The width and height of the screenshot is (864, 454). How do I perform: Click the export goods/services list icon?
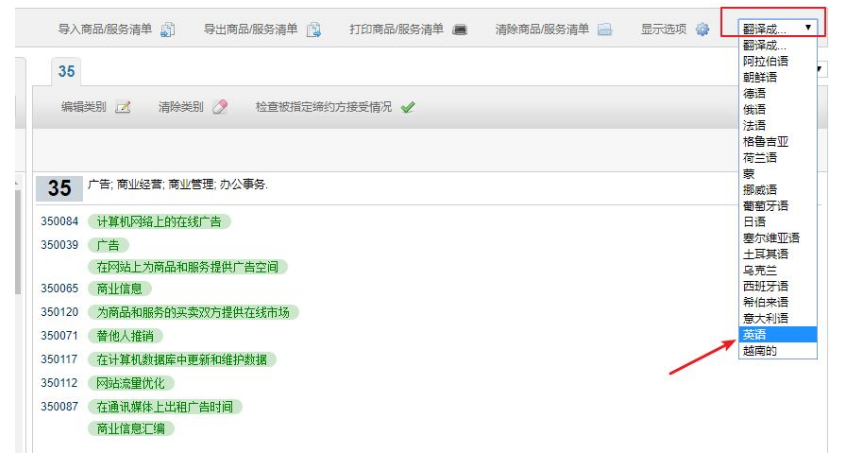click(x=314, y=30)
